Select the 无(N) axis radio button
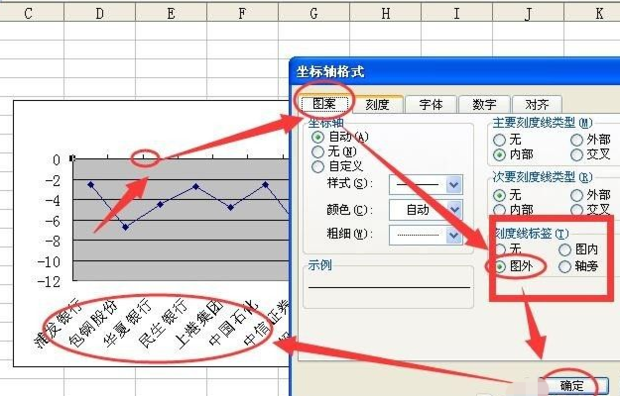The image size is (620, 396). (x=318, y=152)
